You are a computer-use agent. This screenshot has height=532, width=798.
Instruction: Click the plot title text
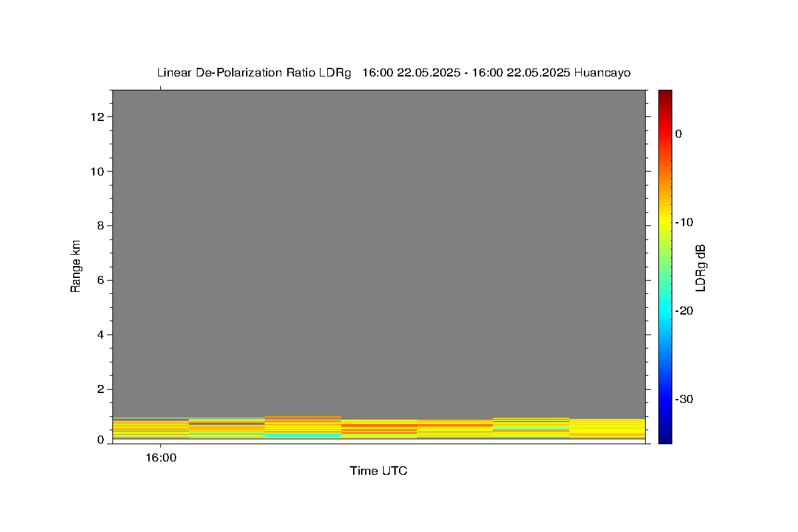[x=394, y=72]
